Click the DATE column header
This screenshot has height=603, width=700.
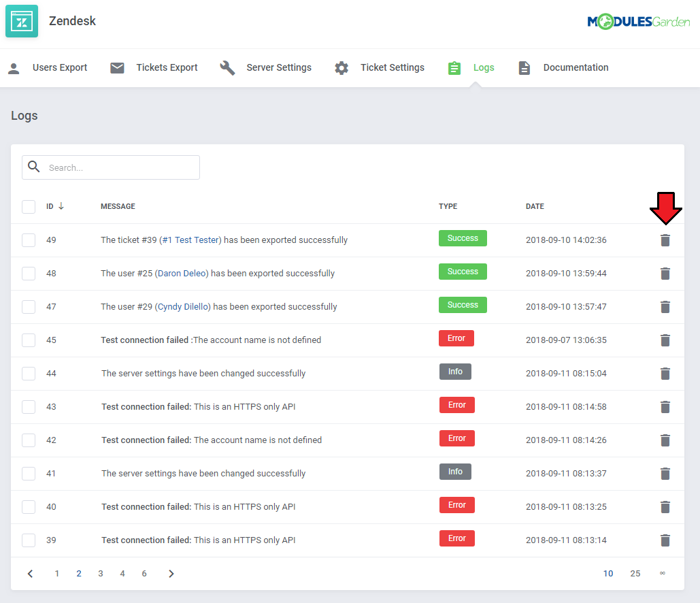pos(535,206)
